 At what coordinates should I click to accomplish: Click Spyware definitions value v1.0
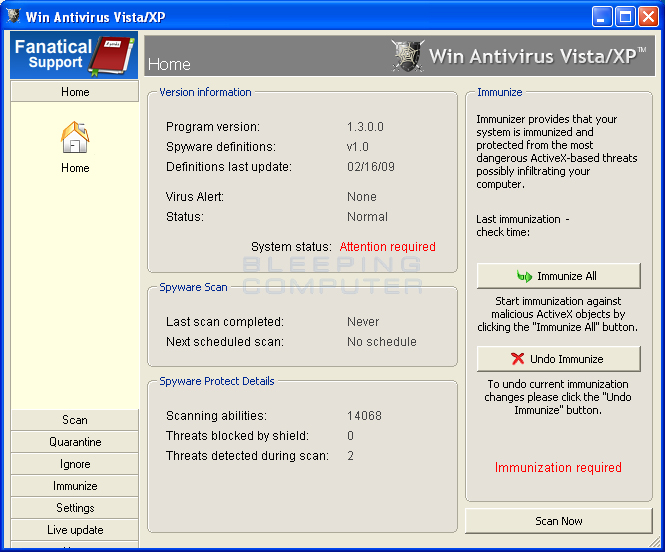358,147
